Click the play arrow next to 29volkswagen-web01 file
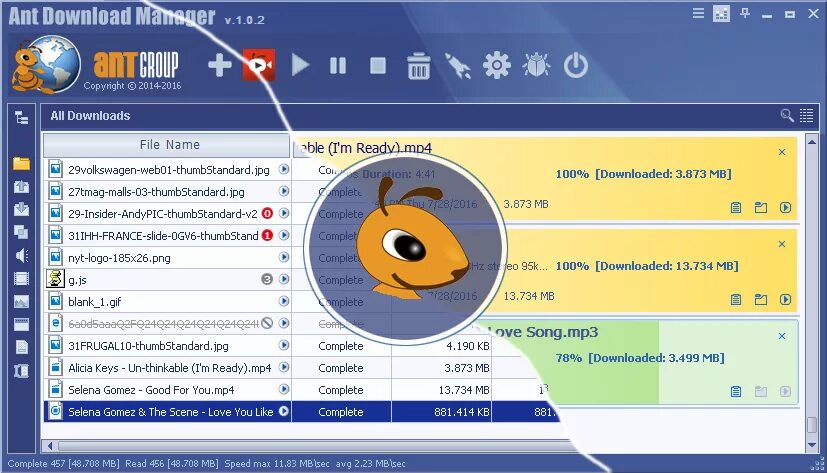This screenshot has height=473, width=827. [284, 169]
